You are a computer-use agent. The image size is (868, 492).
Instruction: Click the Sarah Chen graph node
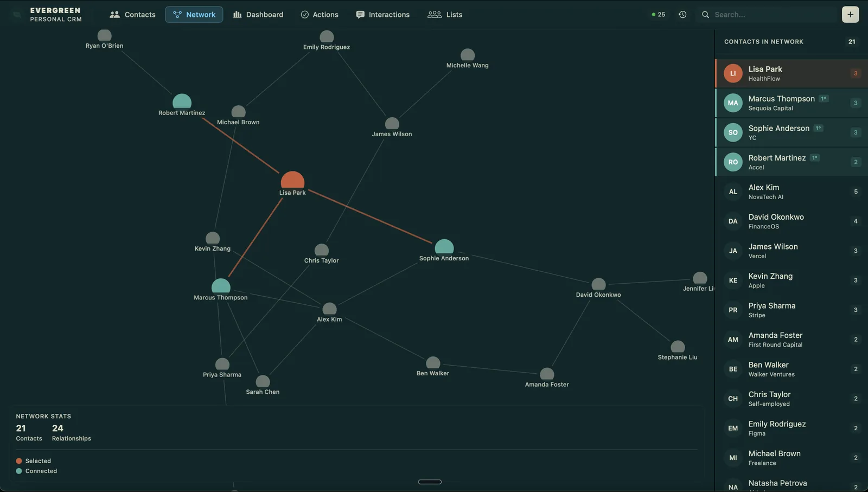coord(263,381)
